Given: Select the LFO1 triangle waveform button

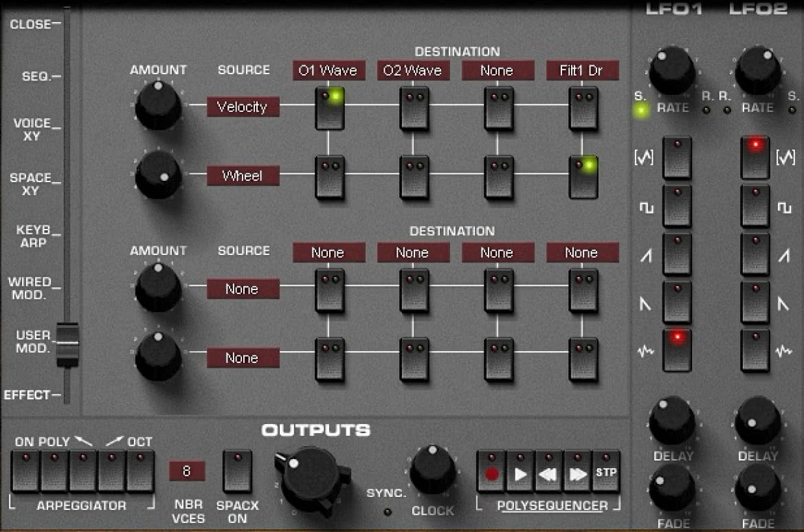Looking at the screenshot, I should pos(677,157).
